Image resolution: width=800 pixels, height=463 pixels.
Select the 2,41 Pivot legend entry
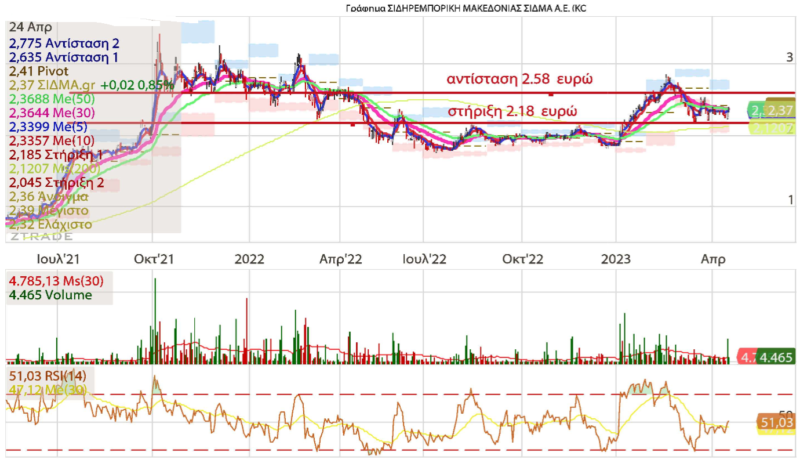[x=37, y=71]
